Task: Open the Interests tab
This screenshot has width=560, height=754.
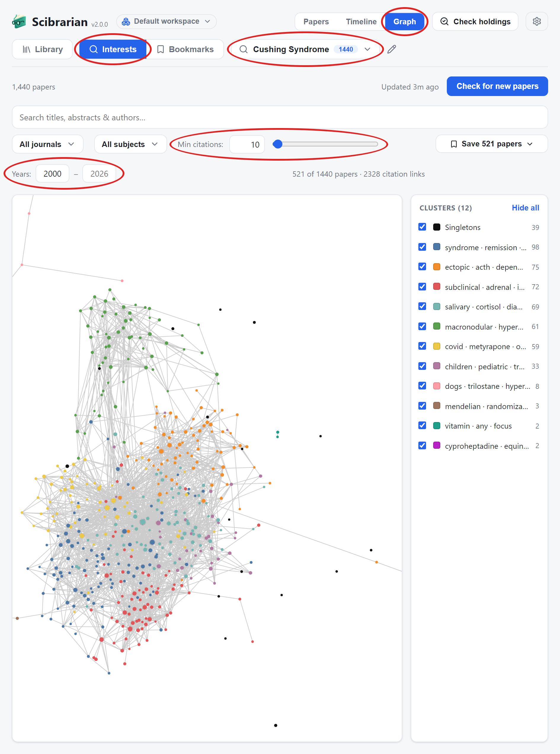Action: point(113,49)
